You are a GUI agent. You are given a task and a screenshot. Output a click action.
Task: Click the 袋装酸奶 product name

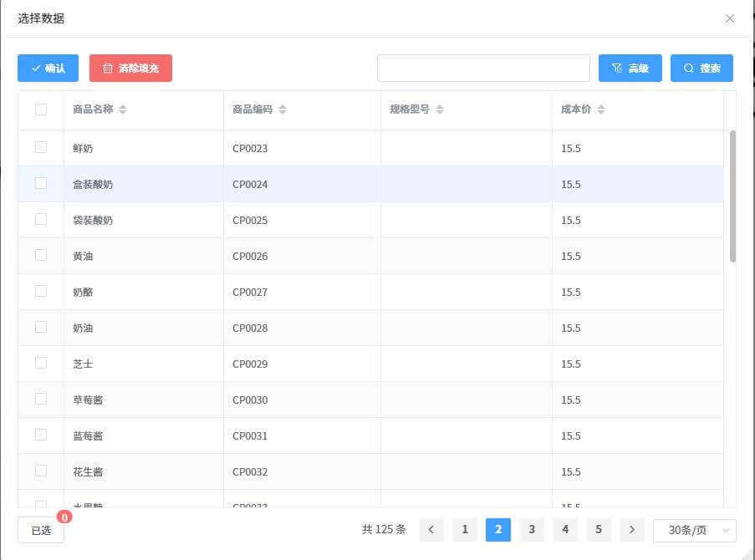[93, 220]
